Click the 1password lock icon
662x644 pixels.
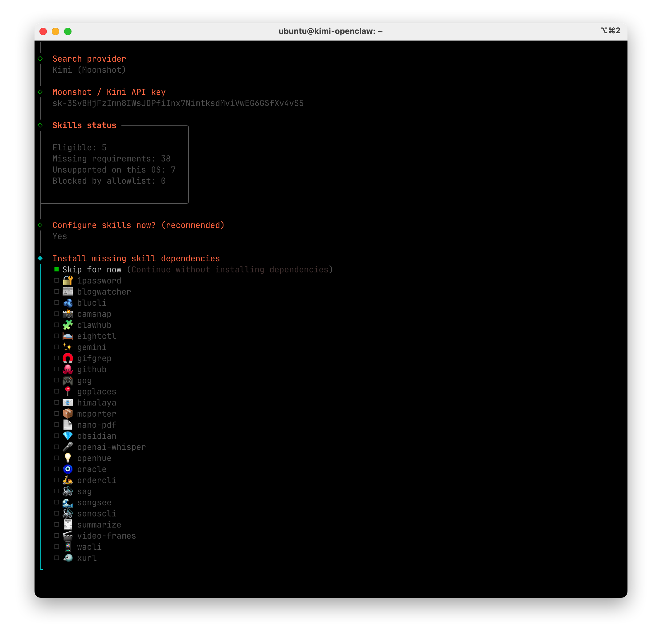click(x=68, y=281)
